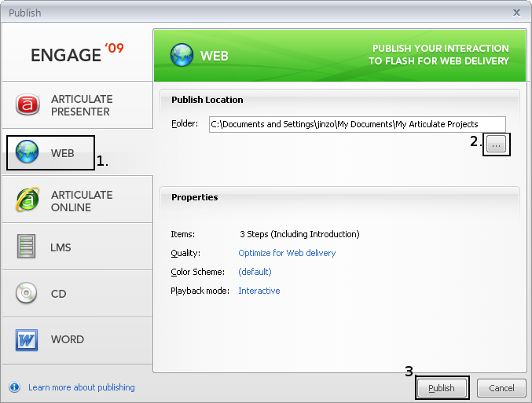Click the Cancel button

pyautogui.click(x=501, y=388)
